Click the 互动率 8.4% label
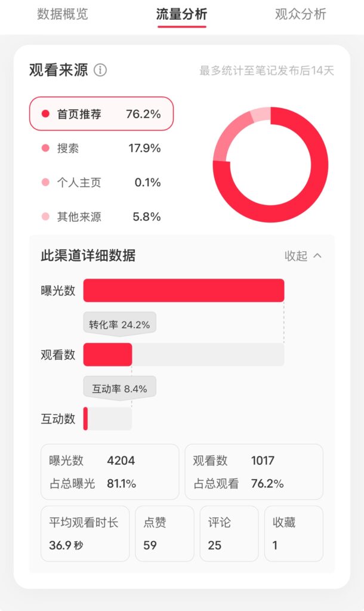Screen dimensions: 364x611 119,388
